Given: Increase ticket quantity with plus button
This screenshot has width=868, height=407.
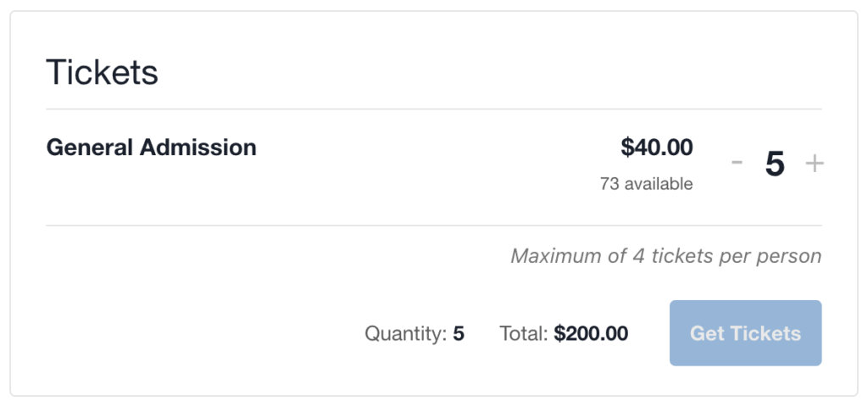Looking at the screenshot, I should 814,164.
